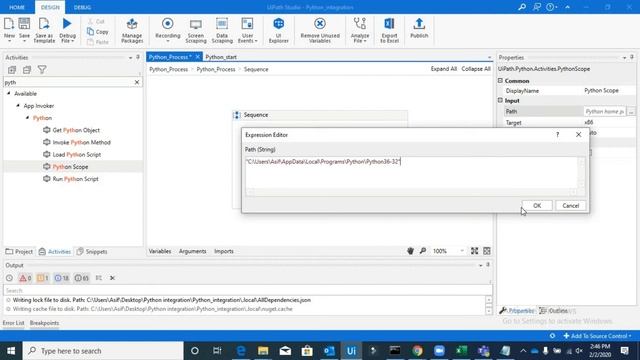Collapse the Available tree node
The image size is (640, 360).
coord(9,93)
